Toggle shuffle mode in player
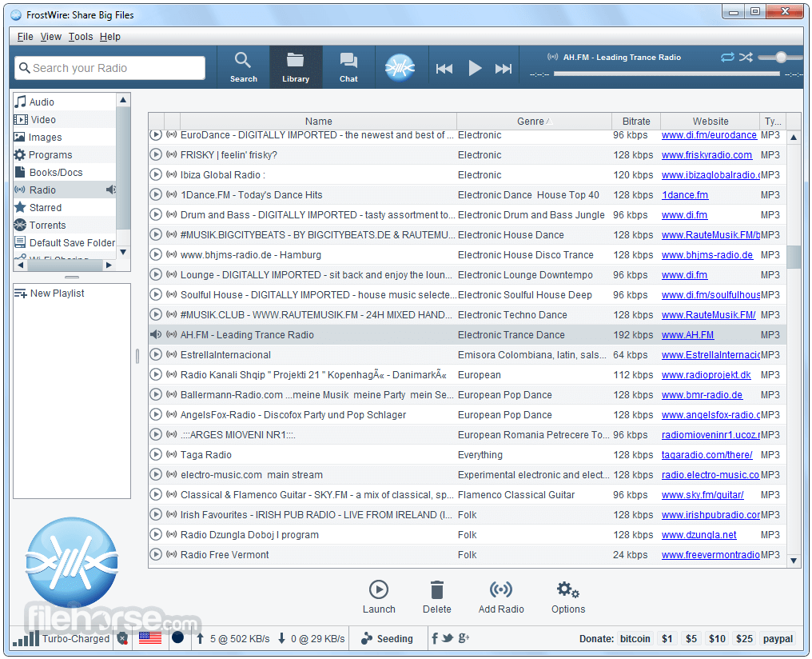This screenshot has width=812, height=659. coord(746,57)
